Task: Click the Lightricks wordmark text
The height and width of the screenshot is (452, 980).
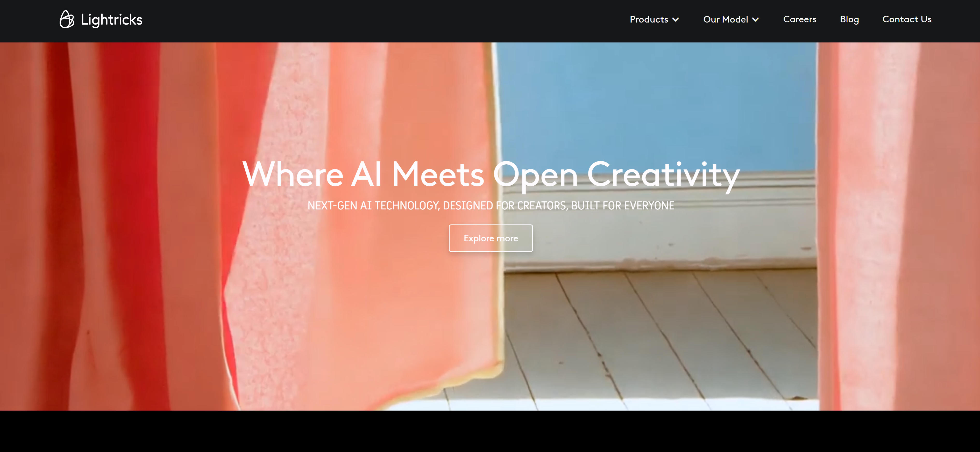Action: [111, 20]
